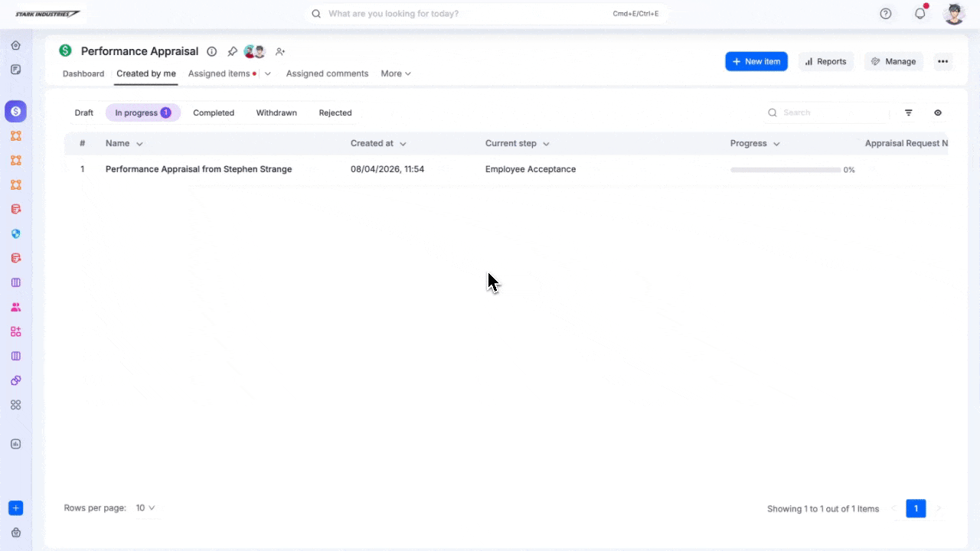
Task: Open the three-dot more options menu
Action: click(x=942, y=61)
